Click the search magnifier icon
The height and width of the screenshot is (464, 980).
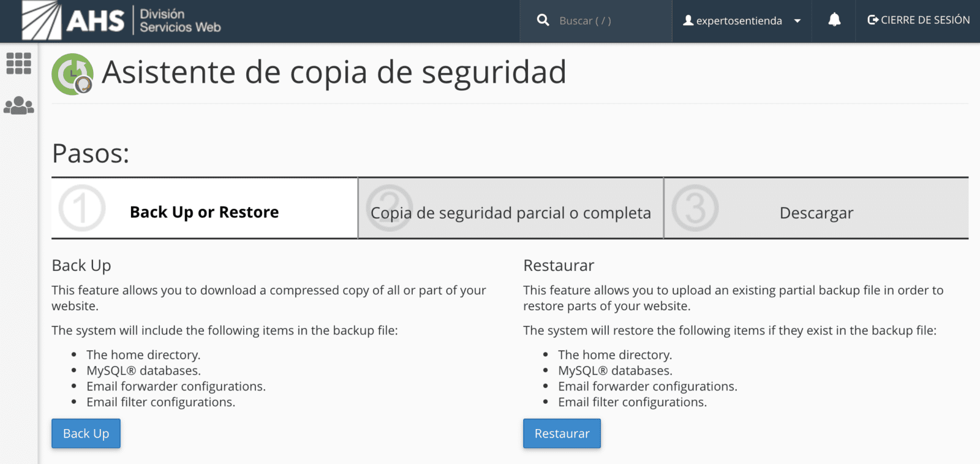(x=543, y=20)
